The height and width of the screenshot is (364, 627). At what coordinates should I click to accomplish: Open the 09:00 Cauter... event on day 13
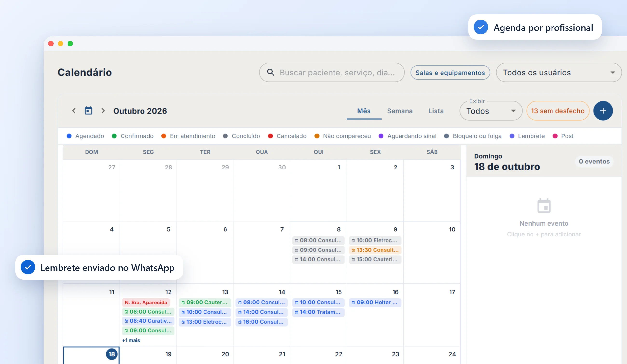point(205,302)
